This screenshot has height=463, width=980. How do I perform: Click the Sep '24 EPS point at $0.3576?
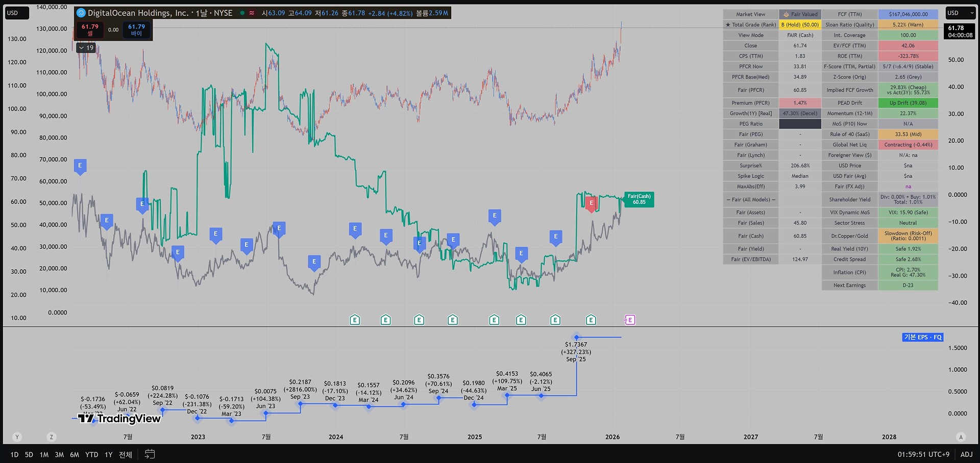pyautogui.click(x=438, y=398)
